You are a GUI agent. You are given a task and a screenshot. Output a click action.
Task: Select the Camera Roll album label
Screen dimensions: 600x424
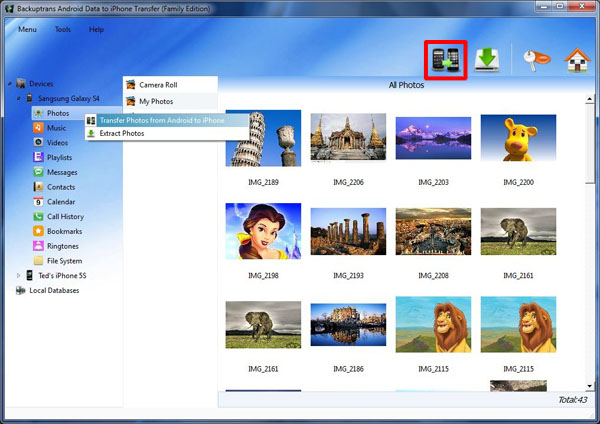158,85
